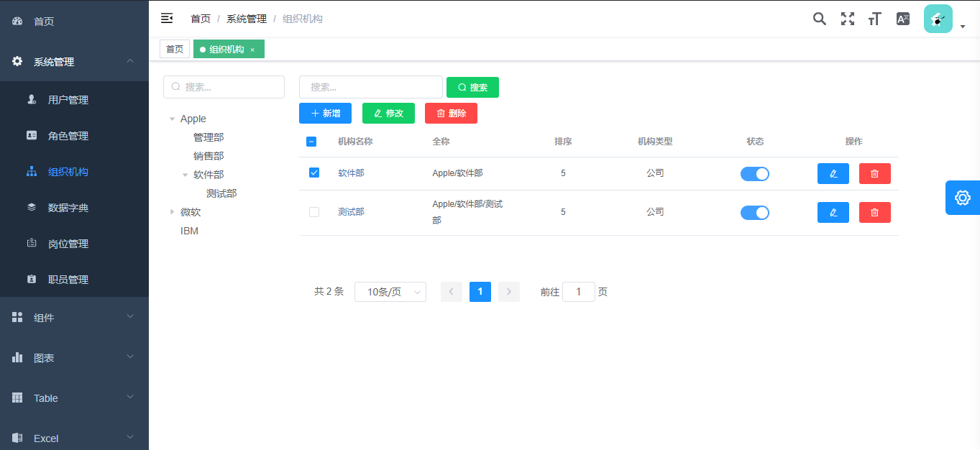This screenshot has width=980, height=450.
Task: Open the floating settings gear panel
Action: pos(963,198)
